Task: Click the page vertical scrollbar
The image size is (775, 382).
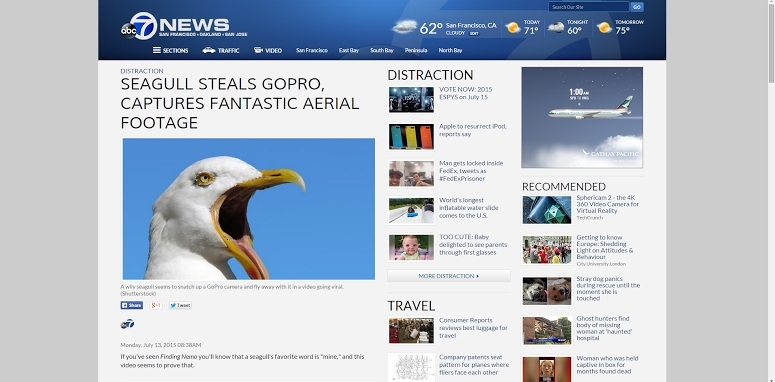Action: click(771, 191)
